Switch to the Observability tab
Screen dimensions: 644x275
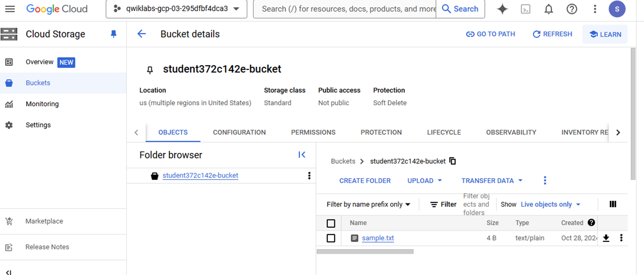pyautogui.click(x=511, y=132)
